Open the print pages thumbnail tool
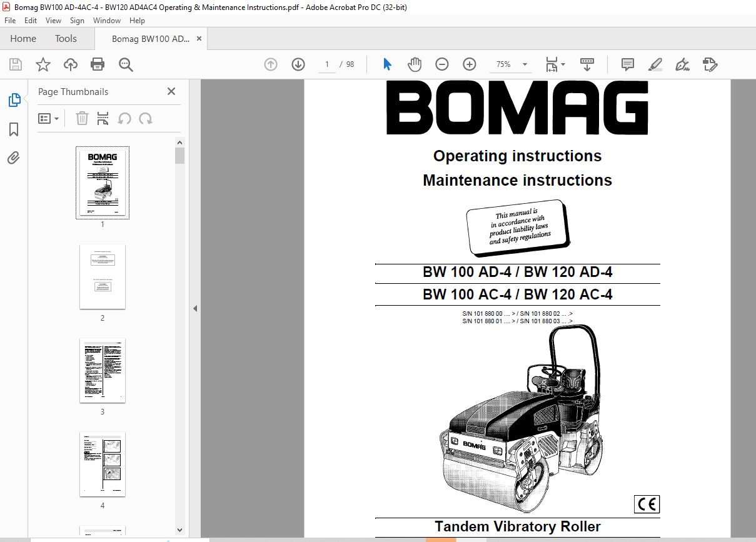The width and height of the screenshot is (756, 542). coord(103,118)
